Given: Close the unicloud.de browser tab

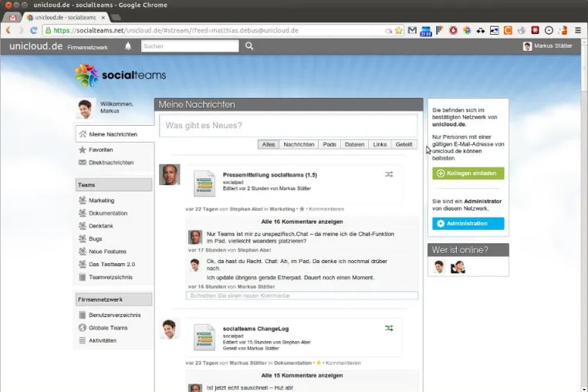Looking at the screenshot, I should point(103,18).
